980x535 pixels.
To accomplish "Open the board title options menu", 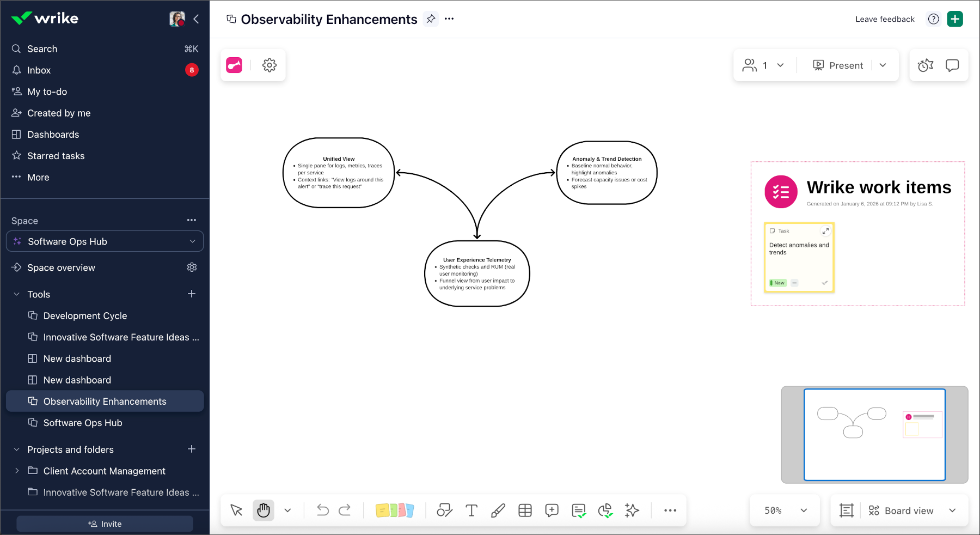I will point(449,19).
